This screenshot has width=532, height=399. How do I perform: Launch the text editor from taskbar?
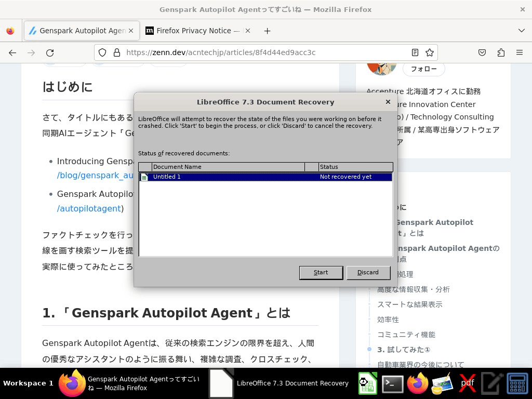(x=493, y=384)
